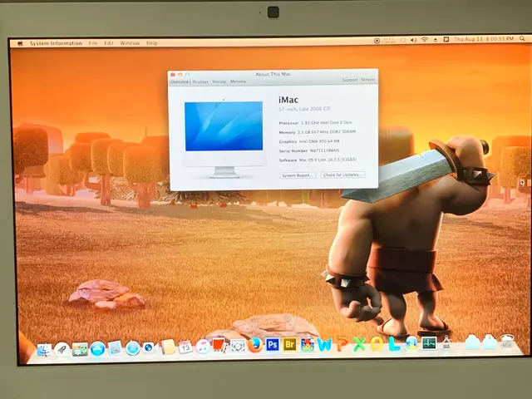The height and width of the screenshot is (399, 532).
Task: Open Microsoft Outlook O icon in Dock
Action: (377, 344)
